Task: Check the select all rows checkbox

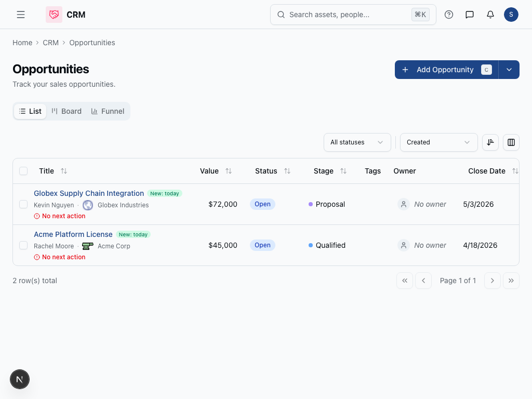Action: (x=23, y=171)
